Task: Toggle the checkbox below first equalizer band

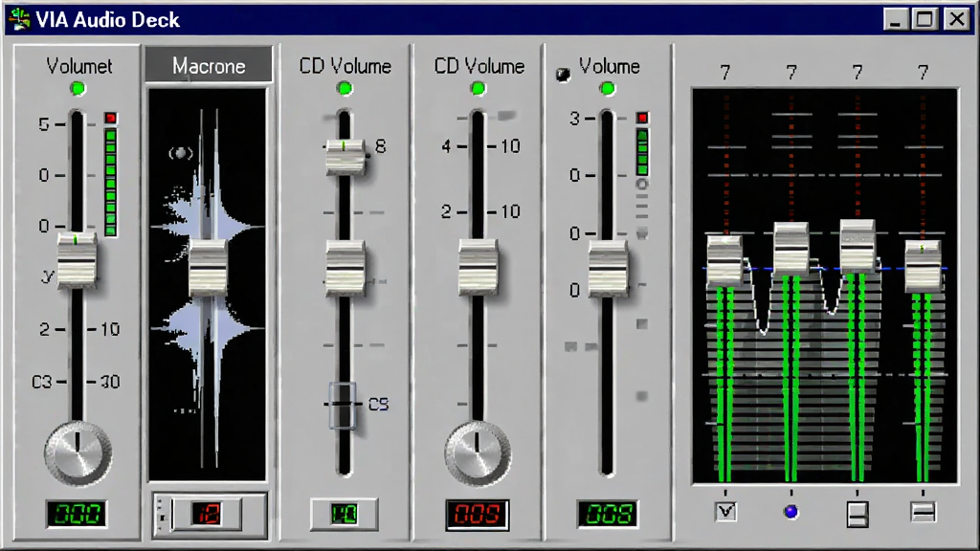Action: pyautogui.click(x=725, y=512)
